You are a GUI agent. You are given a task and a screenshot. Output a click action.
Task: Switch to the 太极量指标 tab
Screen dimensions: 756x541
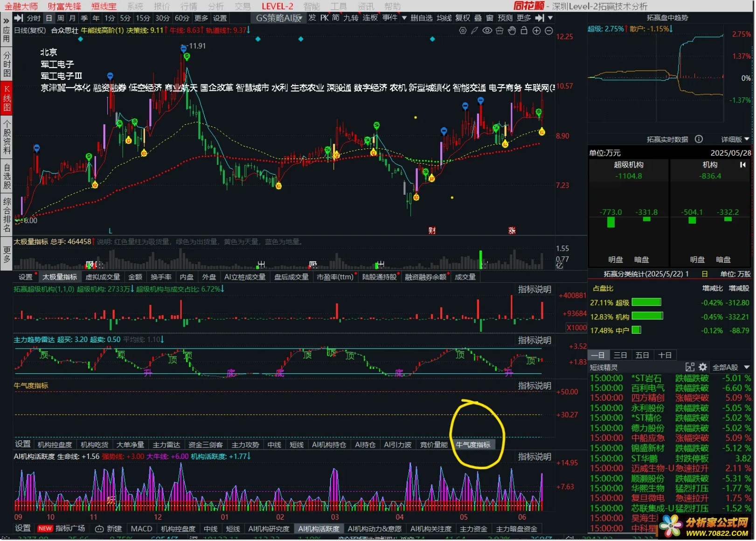[x=60, y=277]
